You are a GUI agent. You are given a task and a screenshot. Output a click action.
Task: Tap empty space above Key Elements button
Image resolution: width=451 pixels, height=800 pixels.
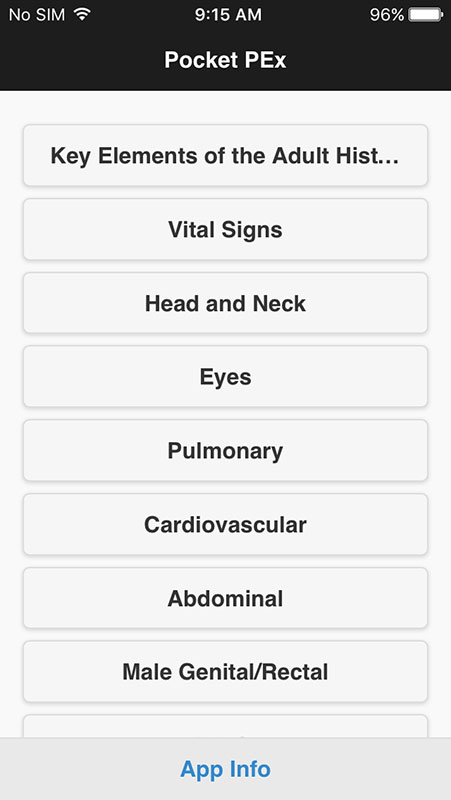pos(225,108)
